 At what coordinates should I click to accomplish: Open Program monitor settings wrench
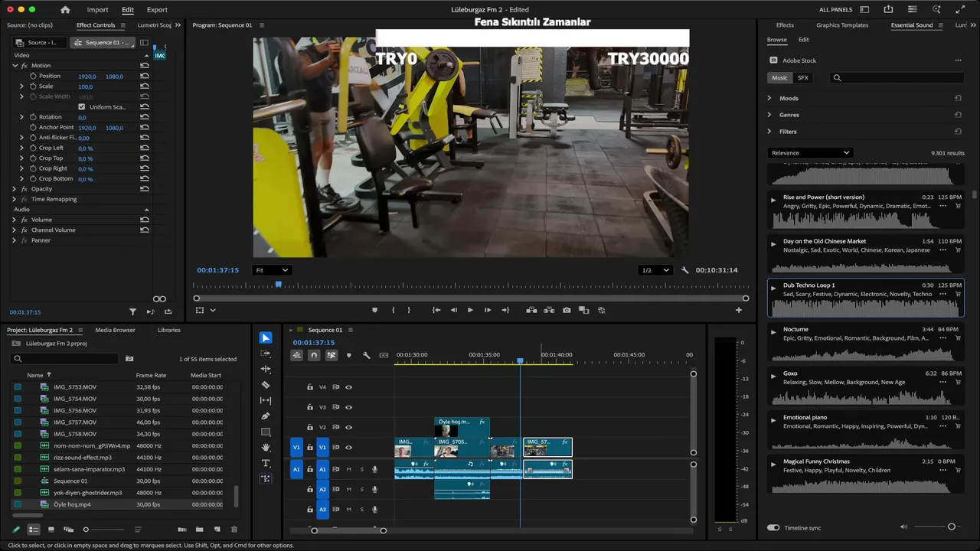[685, 270]
